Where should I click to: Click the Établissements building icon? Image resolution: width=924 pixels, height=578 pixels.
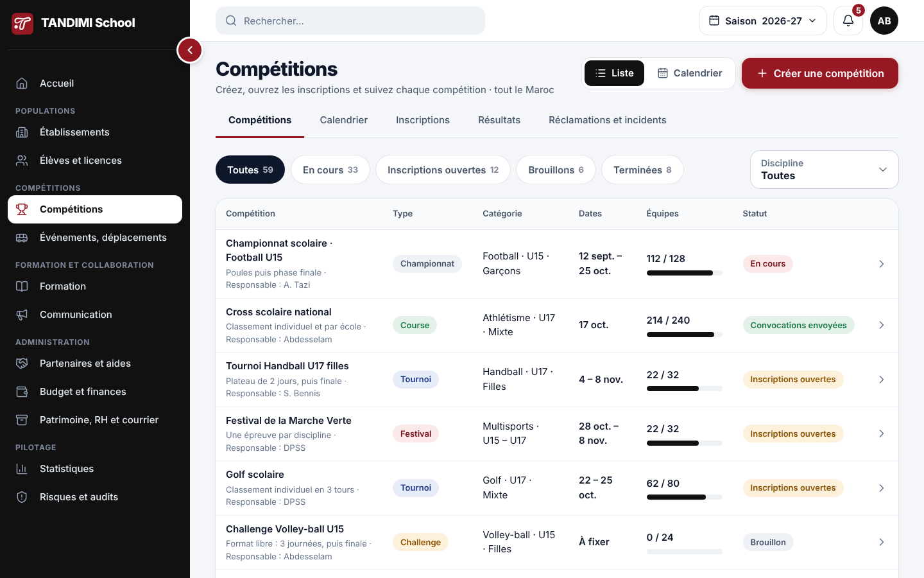click(x=22, y=132)
